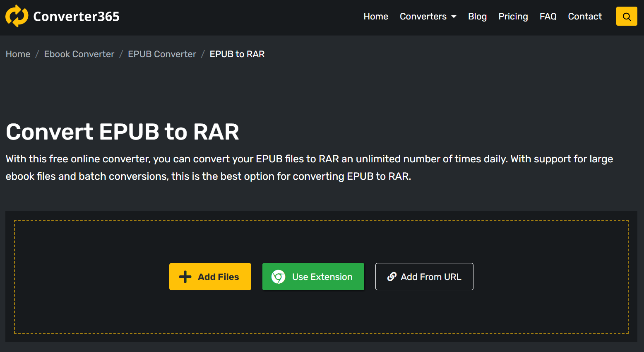Open the search magnifier button
This screenshot has height=352, width=644.
[x=627, y=17]
